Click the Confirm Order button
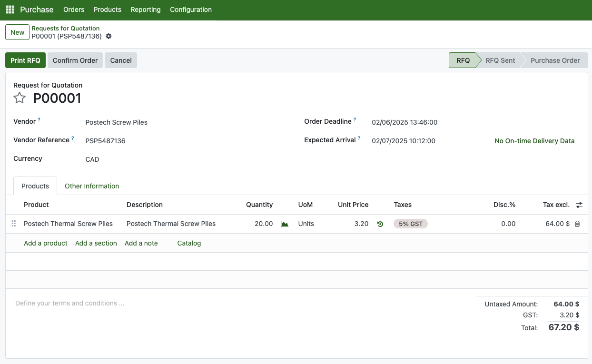Image resolution: width=592 pixels, height=364 pixels. point(75,60)
